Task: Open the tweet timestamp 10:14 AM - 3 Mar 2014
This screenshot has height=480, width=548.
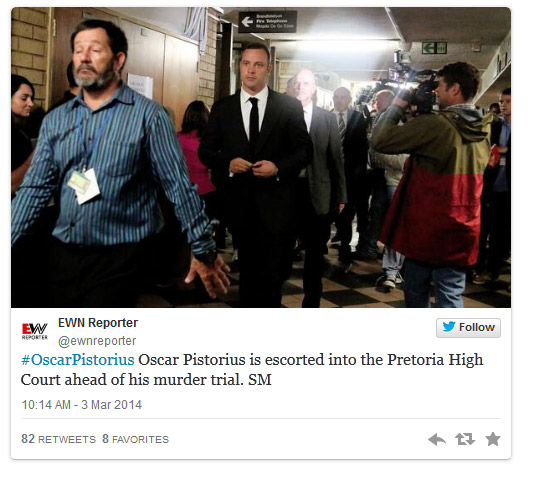Action: coord(81,405)
